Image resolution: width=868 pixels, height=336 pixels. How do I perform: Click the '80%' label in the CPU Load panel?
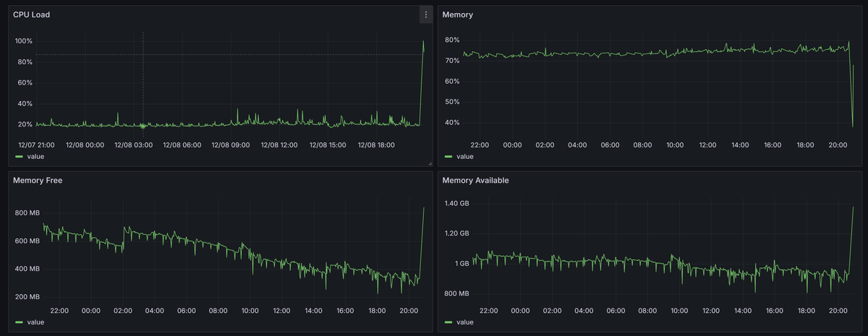(25, 62)
